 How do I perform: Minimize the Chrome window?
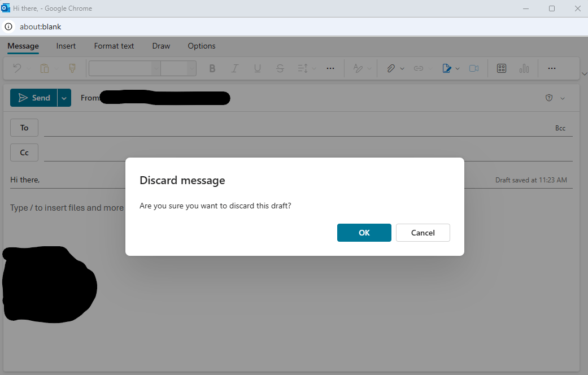[526, 8]
